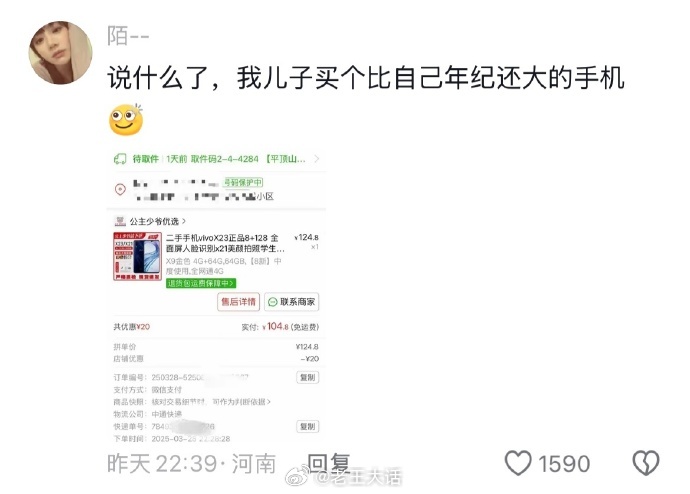The width and height of the screenshot is (690, 494).
Task: Click the location pin address icon
Action: click(120, 189)
